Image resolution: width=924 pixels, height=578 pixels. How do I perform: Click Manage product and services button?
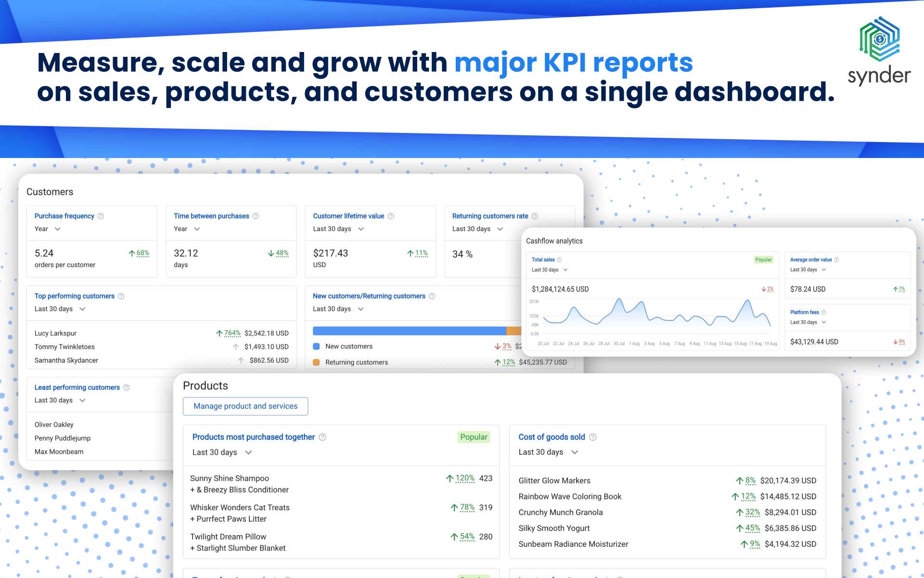coord(245,407)
